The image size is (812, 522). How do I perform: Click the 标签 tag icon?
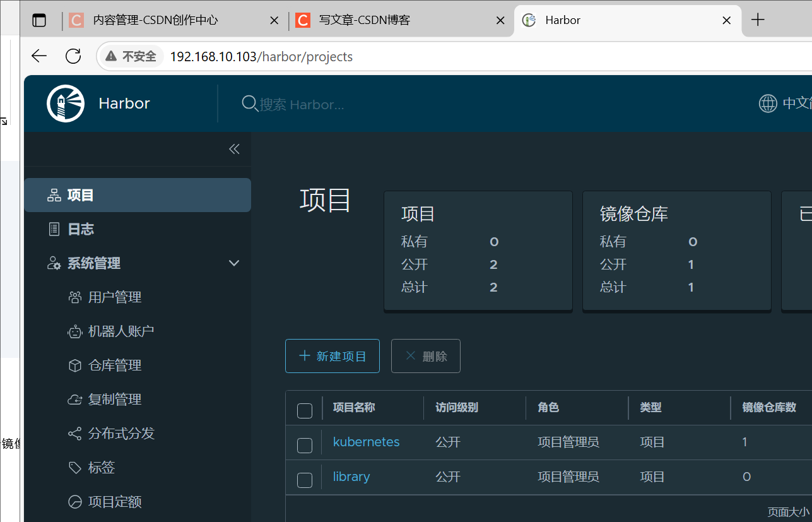75,468
